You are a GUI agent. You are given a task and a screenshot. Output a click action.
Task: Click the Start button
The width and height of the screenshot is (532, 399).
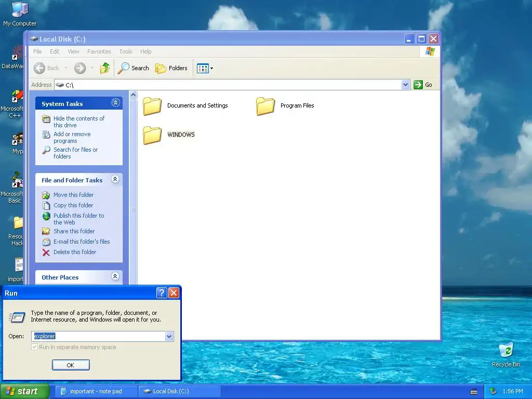click(25, 392)
